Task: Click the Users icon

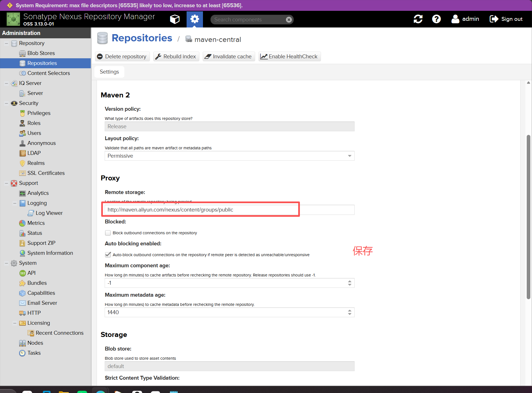Action: pos(22,133)
